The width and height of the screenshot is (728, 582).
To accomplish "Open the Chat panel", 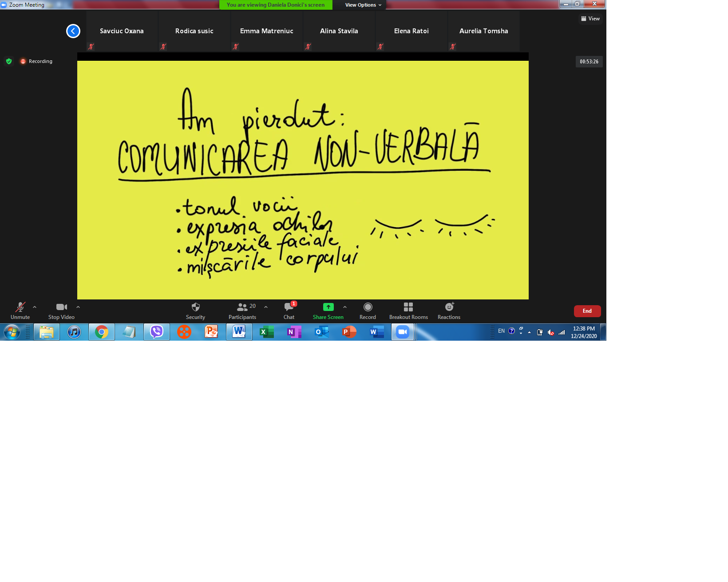I will 289,311.
